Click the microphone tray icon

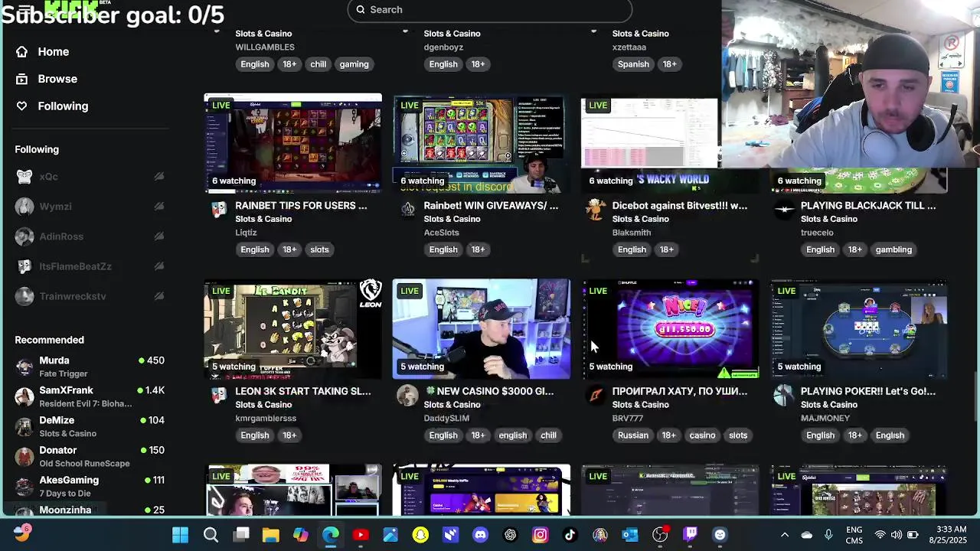pos(828,535)
